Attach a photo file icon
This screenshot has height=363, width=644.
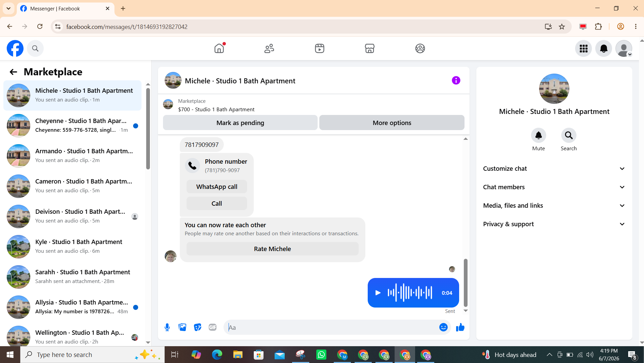coord(182,327)
